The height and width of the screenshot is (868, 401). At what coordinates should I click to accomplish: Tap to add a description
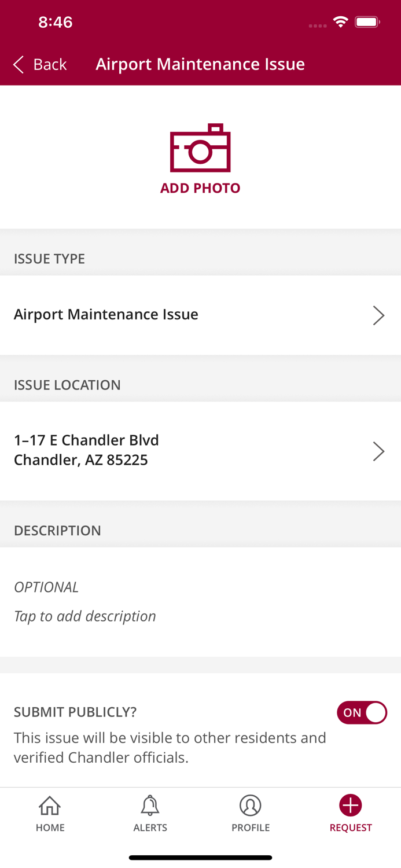(85, 616)
